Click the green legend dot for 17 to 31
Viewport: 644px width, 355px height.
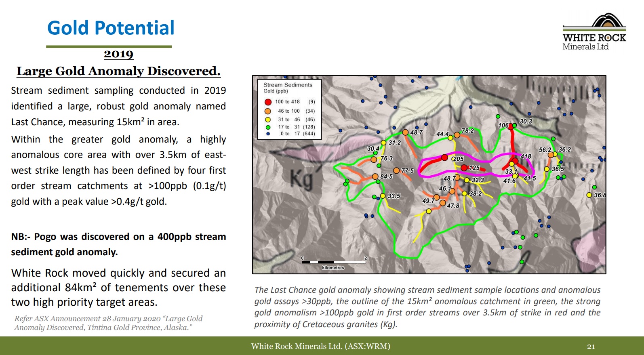pos(268,127)
